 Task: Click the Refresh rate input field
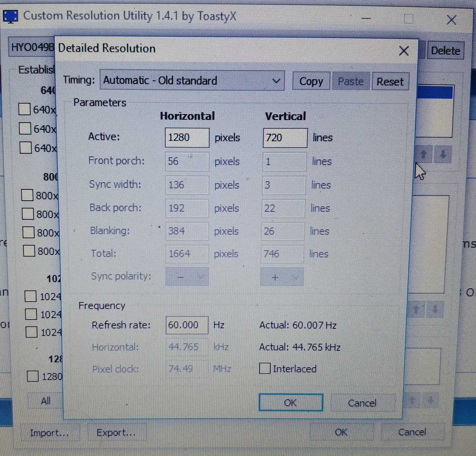[187, 325]
